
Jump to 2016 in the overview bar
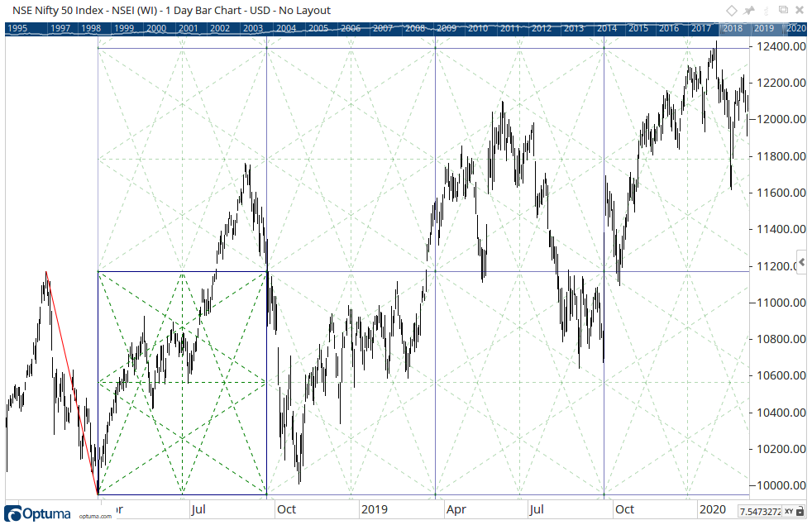(669, 28)
